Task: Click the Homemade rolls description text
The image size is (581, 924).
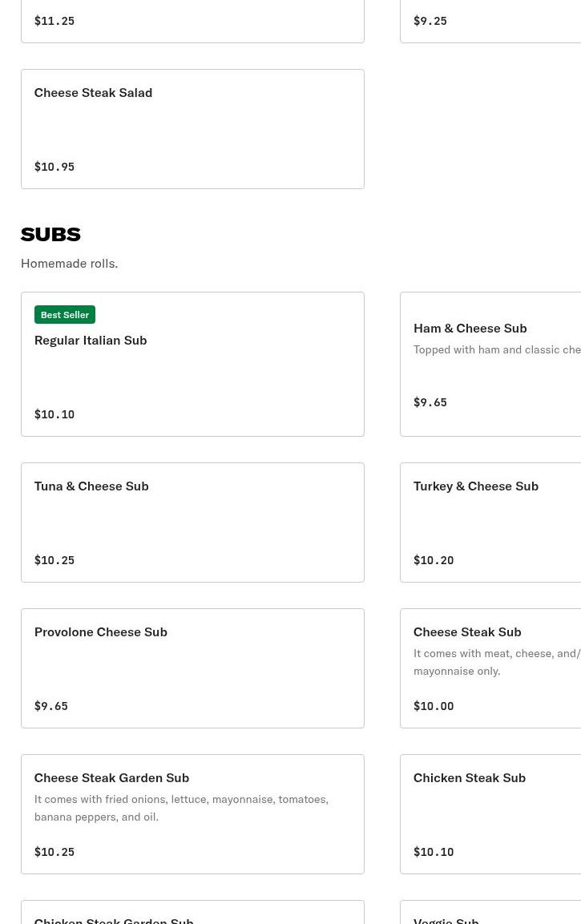Action: [x=69, y=263]
